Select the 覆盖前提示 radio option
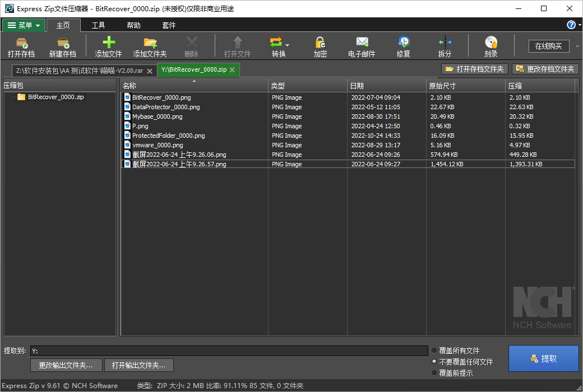Image resolution: width=583 pixels, height=392 pixels. click(x=434, y=372)
